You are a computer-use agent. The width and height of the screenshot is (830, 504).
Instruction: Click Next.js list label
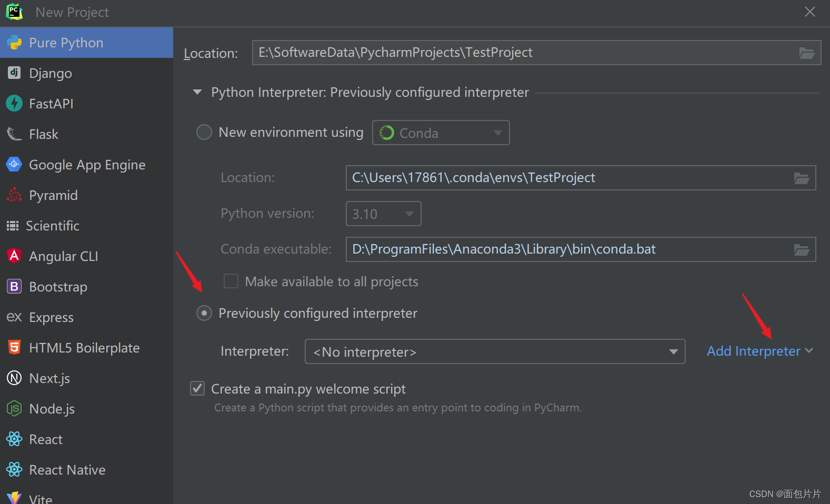[49, 378]
